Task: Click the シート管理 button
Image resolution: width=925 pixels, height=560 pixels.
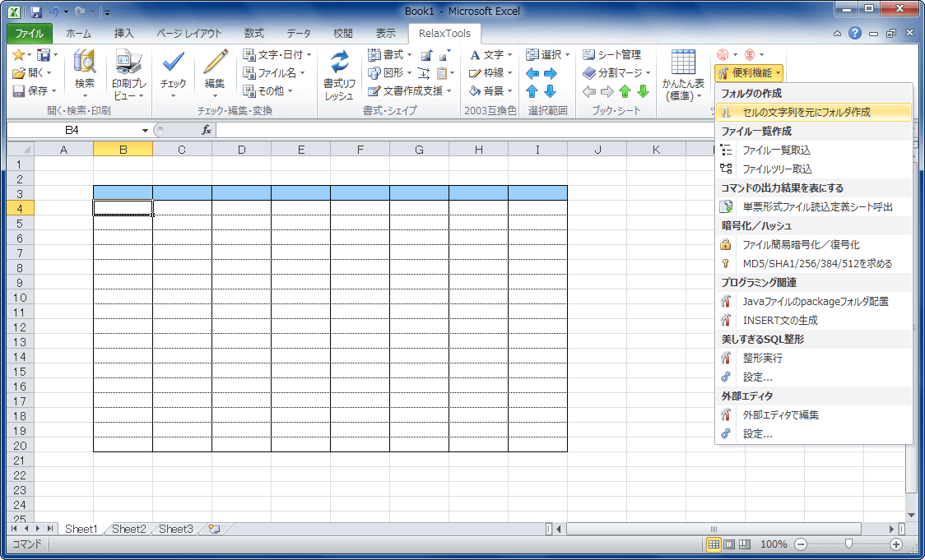Action: [x=611, y=55]
